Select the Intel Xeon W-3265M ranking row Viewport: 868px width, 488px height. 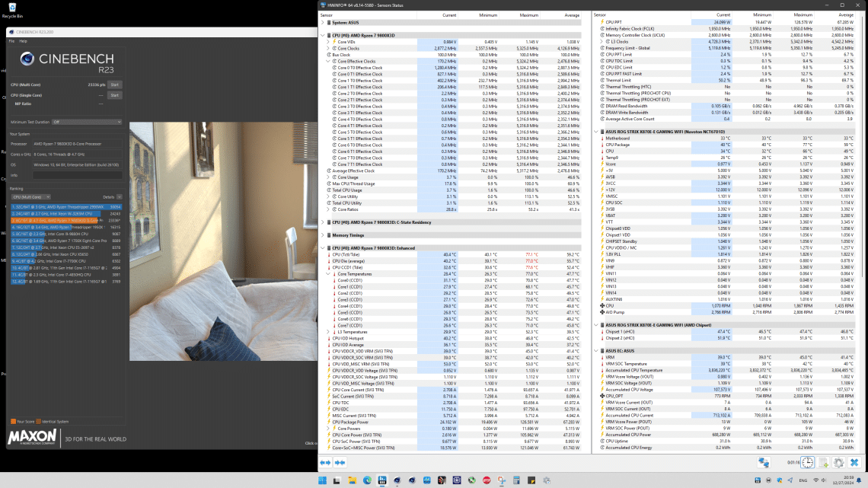pos(66,214)
